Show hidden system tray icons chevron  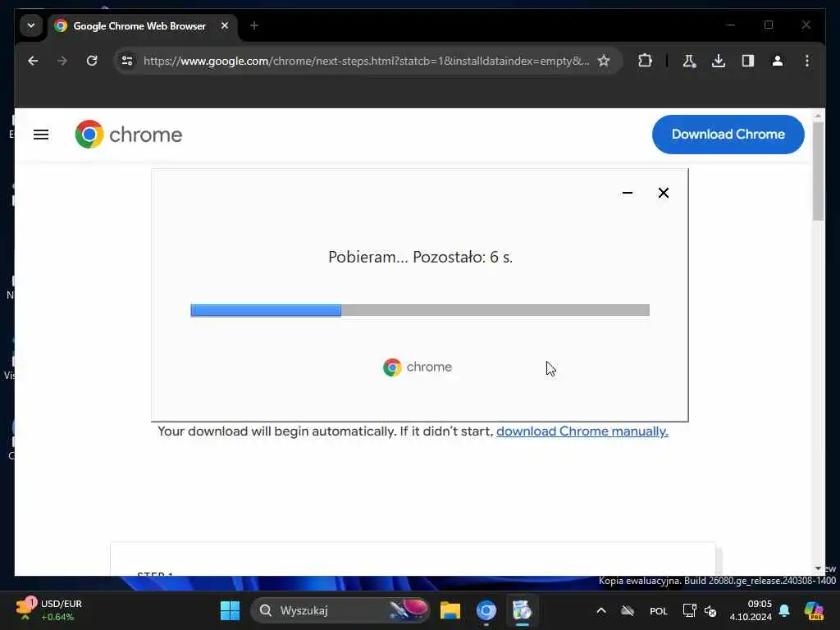(601, 610)
